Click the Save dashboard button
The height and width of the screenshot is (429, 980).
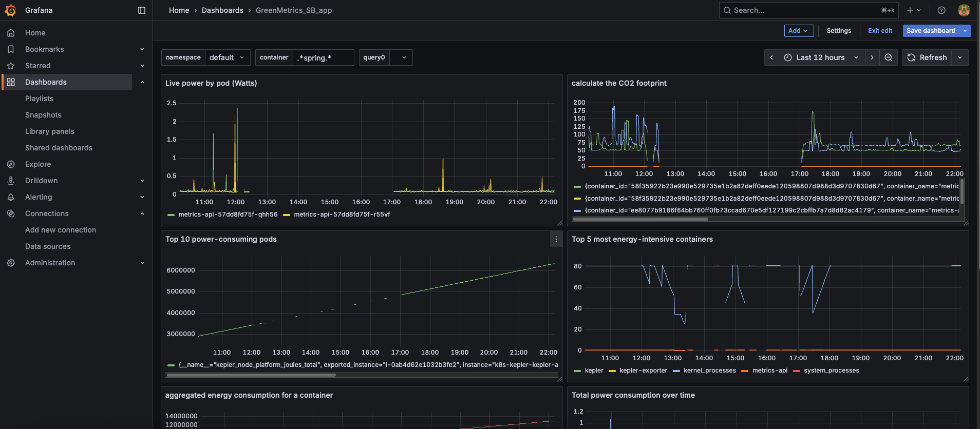tap(930, 31)
